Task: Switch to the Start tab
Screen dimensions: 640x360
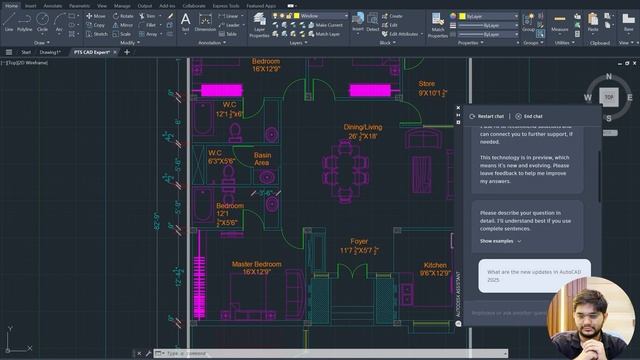Action: [26, 52]
